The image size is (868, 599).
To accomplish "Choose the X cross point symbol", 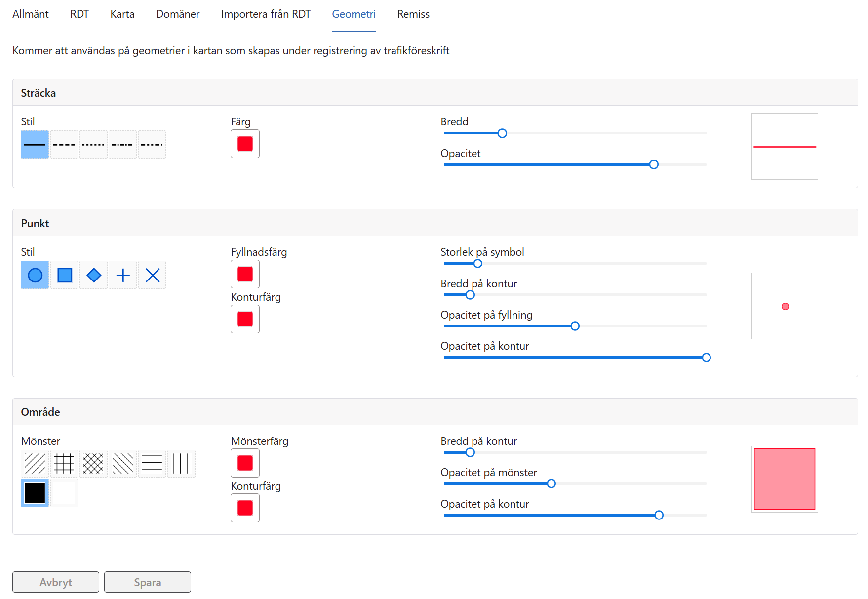I will (x=152, y=275).
